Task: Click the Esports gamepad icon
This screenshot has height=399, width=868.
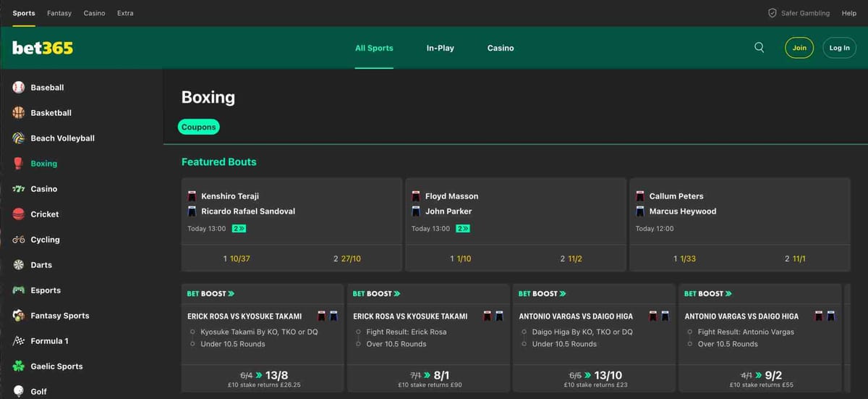Action: 19,290
